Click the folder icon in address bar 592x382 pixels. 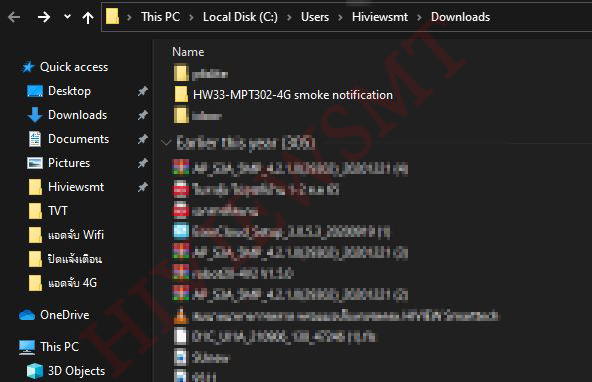tap(112, 17)
